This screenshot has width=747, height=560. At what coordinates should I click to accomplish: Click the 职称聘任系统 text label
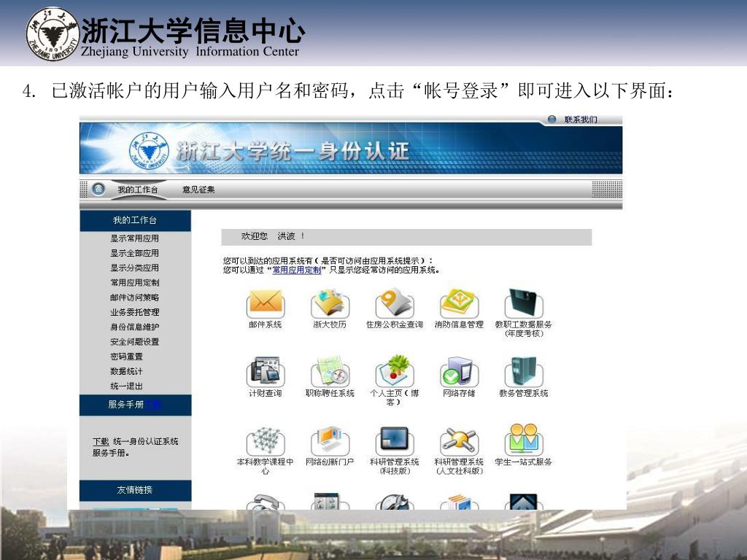point(330,393)
